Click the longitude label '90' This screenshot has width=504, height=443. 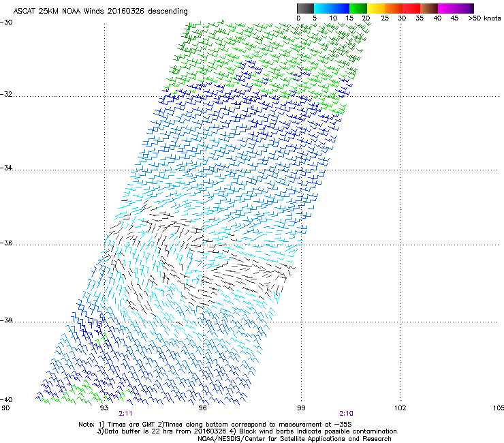pos(5,408)
